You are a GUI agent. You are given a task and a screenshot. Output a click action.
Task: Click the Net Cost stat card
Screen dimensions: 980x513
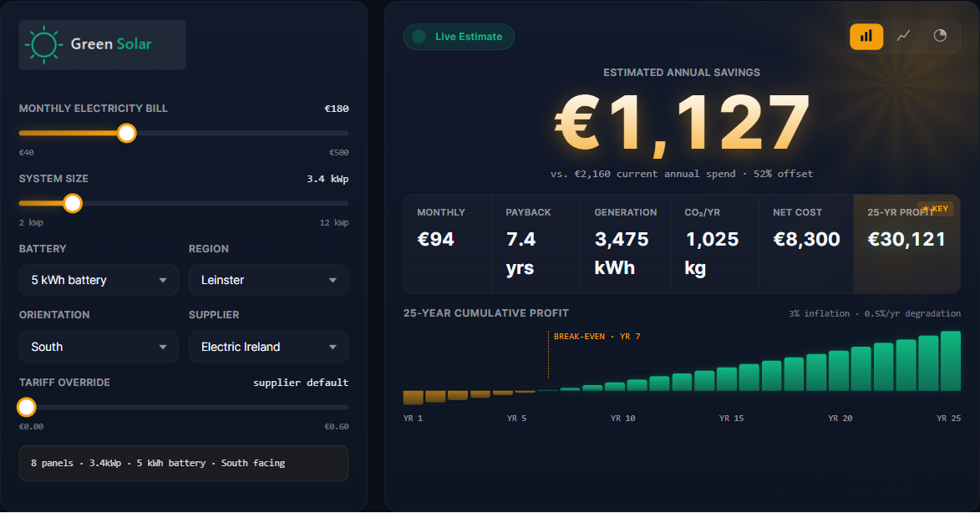coord(806,244)
